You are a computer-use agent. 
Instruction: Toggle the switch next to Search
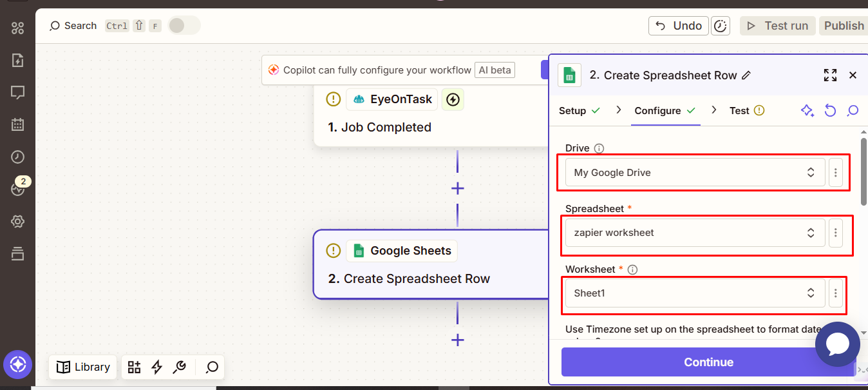[184, 25]
